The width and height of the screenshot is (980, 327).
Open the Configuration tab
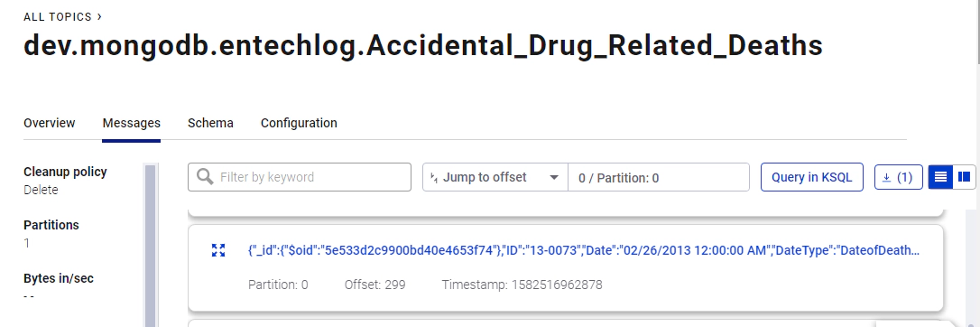pyautogui.click(x=299, y=123)
